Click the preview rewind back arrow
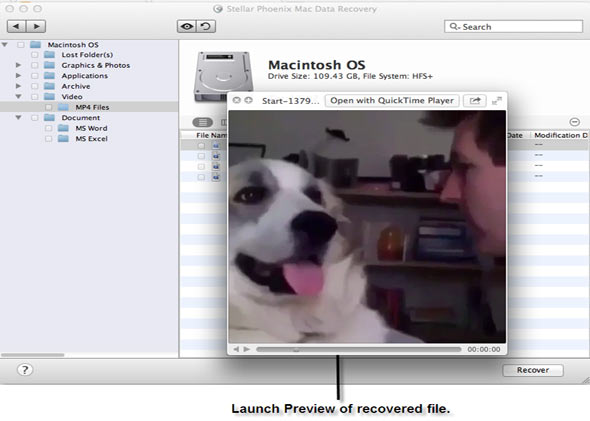The image size is (590, 421). click(x=236, y=349)
